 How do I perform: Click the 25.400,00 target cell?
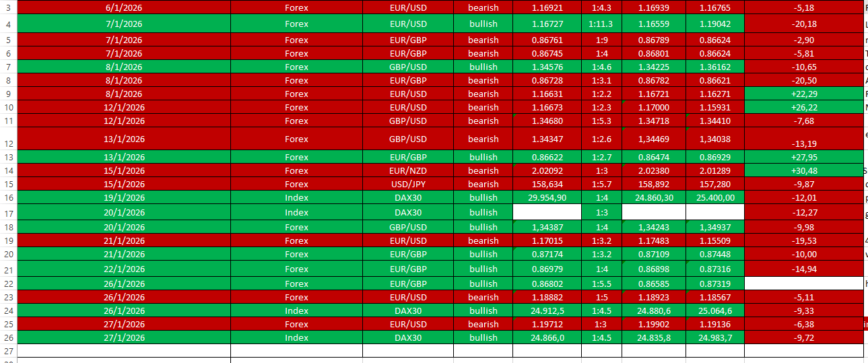click(x=714, y=197)
